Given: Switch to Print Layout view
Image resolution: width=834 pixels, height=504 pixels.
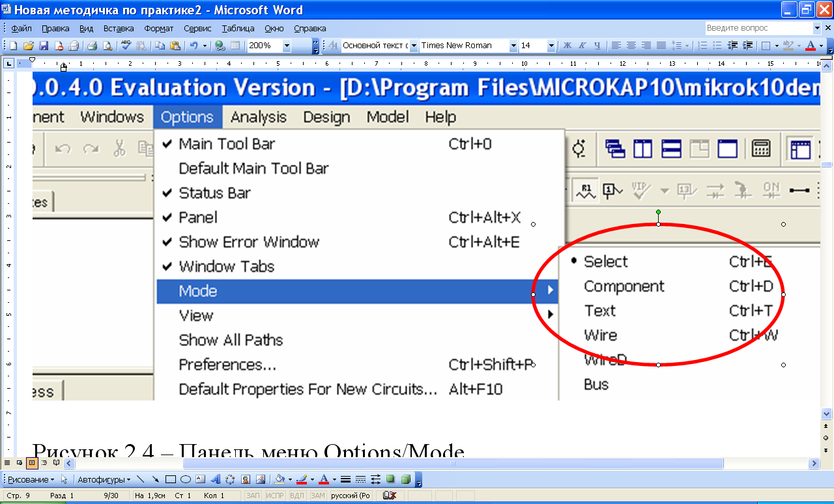Looking at the screenshot, I should click(x=31, y=463).
